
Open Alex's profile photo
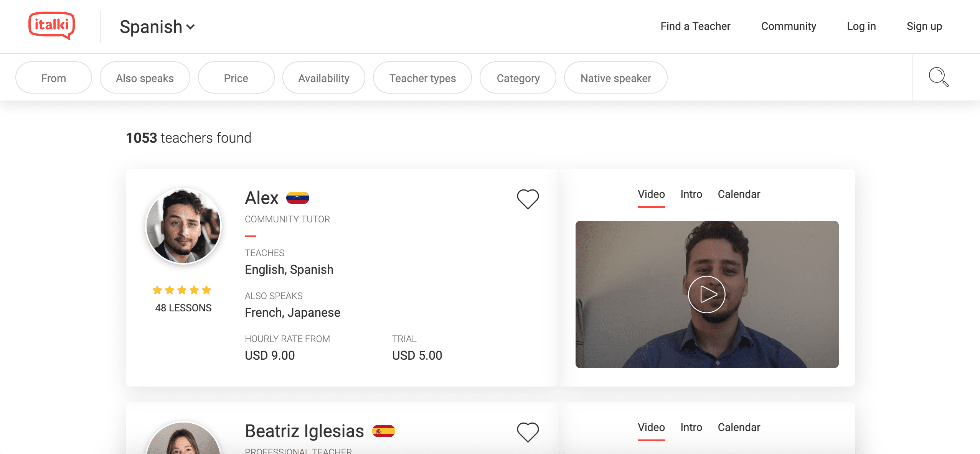(x=183, y=226)
